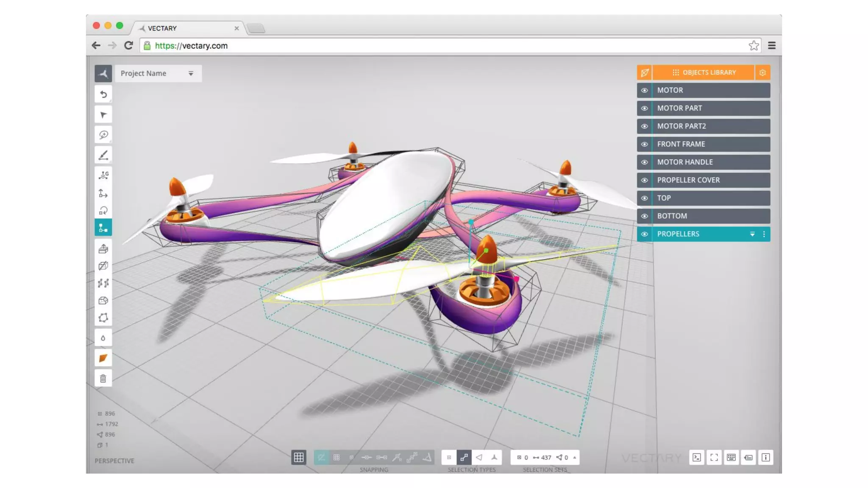Select the pencil draw tool
This screenshot has height=488, width=868.
103,155
